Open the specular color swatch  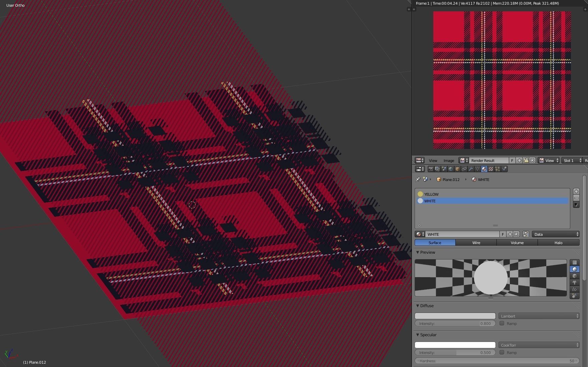point(455,345)
